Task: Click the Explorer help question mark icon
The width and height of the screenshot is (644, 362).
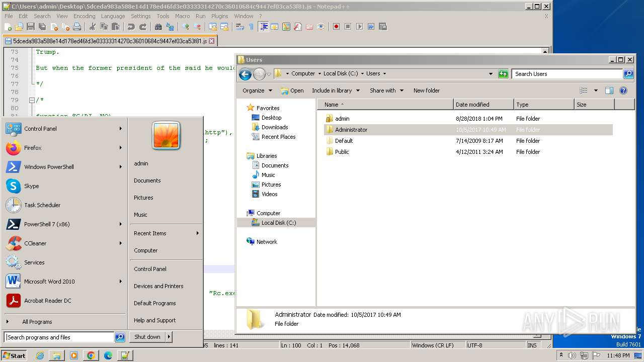Action: [x=623, y=90]
